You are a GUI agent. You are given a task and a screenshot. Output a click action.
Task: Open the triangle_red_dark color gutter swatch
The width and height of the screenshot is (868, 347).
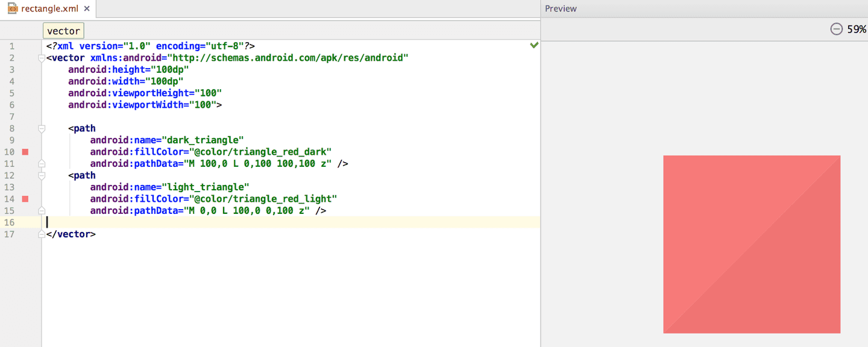pos(25,152)
